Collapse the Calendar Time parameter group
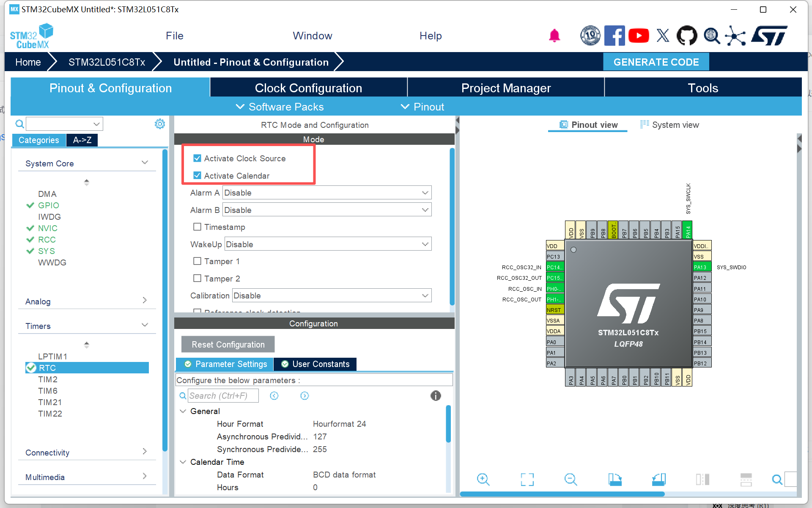812x508 pixels. pyautogui.click(x=183, y=462)
